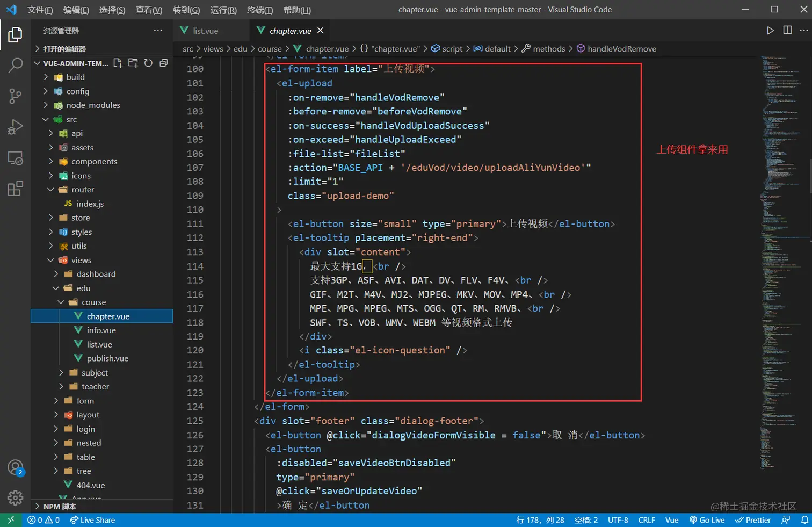Open the 运行(R) menu
This screenshot has width=812, height=527.
(x=223, y=10)
